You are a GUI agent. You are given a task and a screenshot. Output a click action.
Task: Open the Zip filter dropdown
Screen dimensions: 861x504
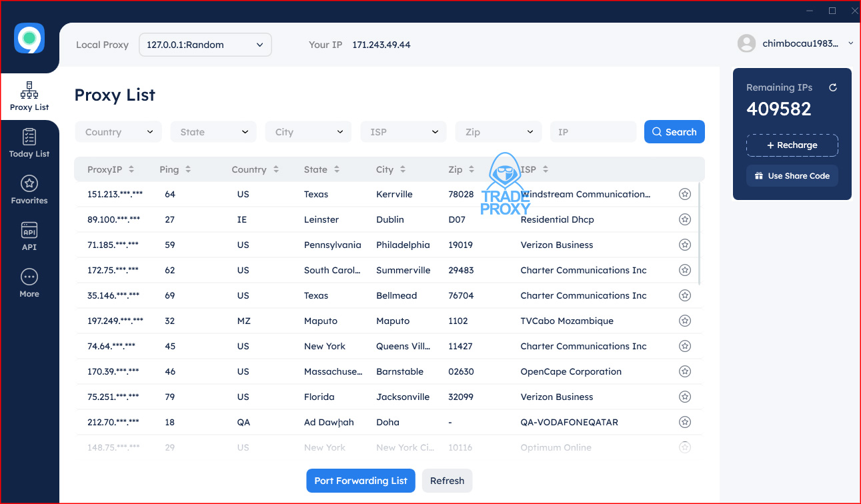pyautogui.click(x=498, y=132)
